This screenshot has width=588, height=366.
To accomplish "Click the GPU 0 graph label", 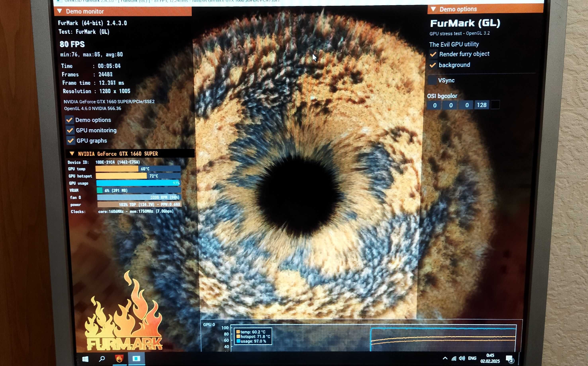I will coord(209,324).
